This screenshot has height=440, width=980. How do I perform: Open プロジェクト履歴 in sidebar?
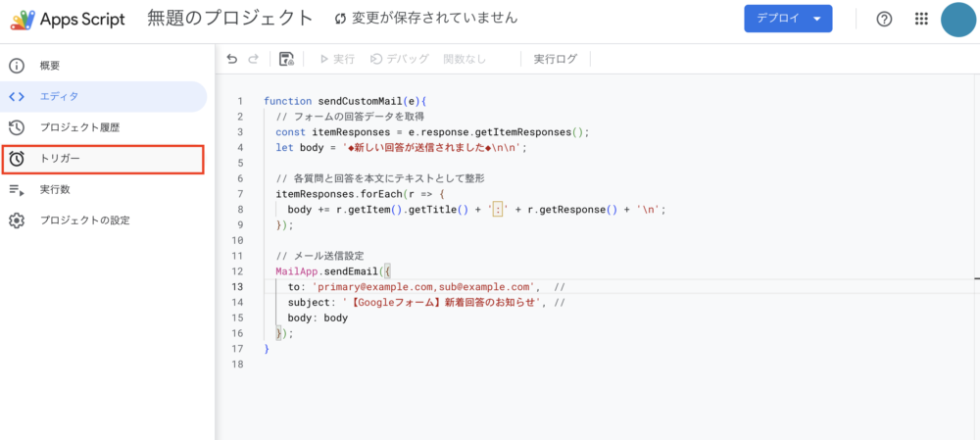click(x=80, y=127)
